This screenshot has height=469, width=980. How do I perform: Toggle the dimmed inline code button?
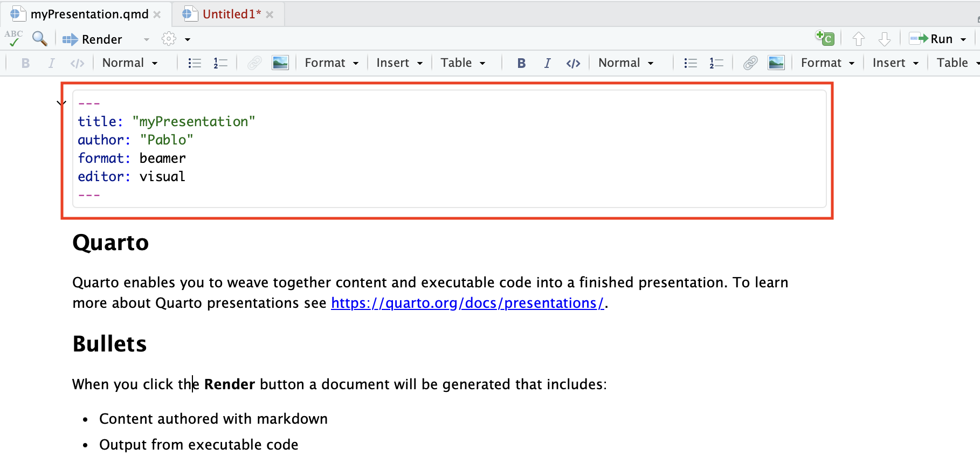click(77, 63)
